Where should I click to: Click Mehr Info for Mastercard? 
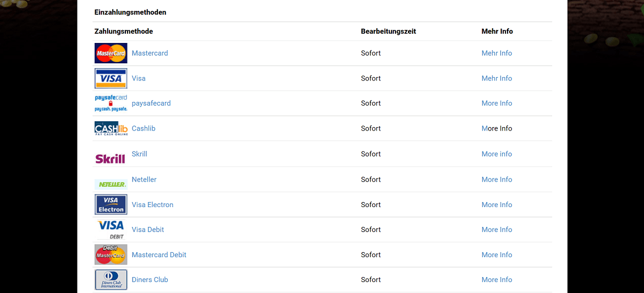pos(497,53)
